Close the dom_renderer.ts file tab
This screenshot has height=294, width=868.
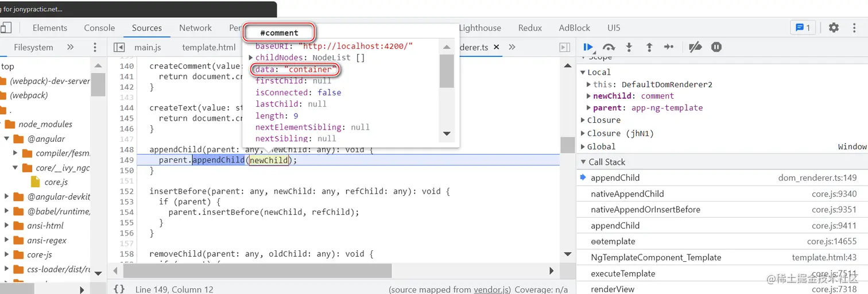pyautogui.click(x=496, y=47)
